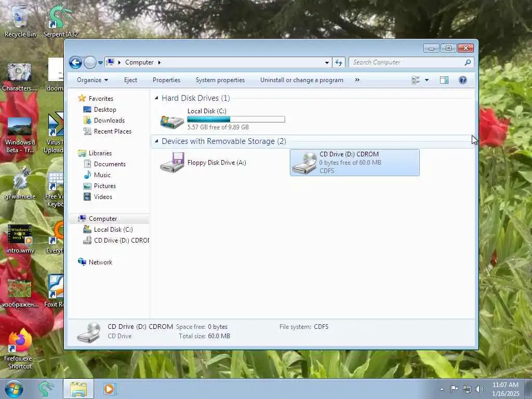The height and width of the screenshot is (399, 532).
Task: Select the Floppy Disk Drive (A:) icon
Action: (172, 163)
